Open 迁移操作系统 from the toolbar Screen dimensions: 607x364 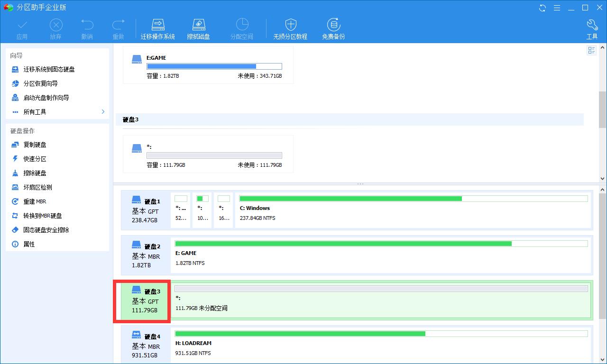[158, 29]
